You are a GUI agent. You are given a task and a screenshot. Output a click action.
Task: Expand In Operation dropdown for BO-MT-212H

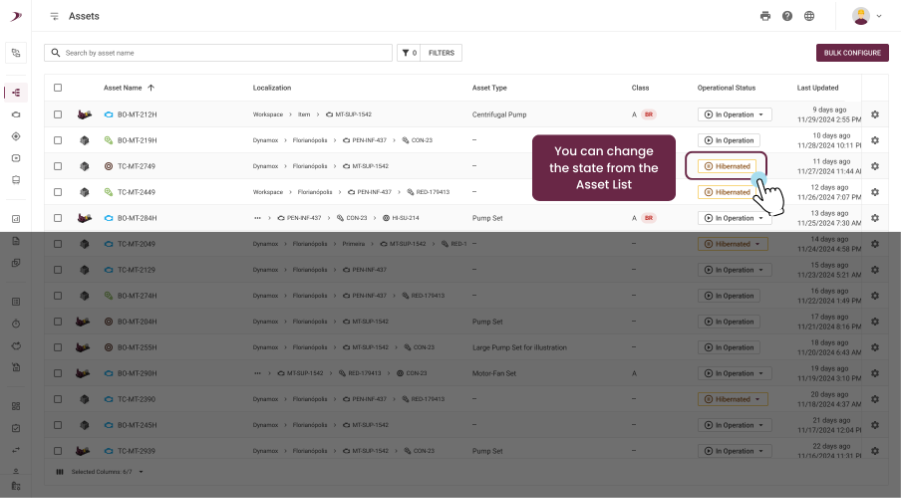point(734,114)
